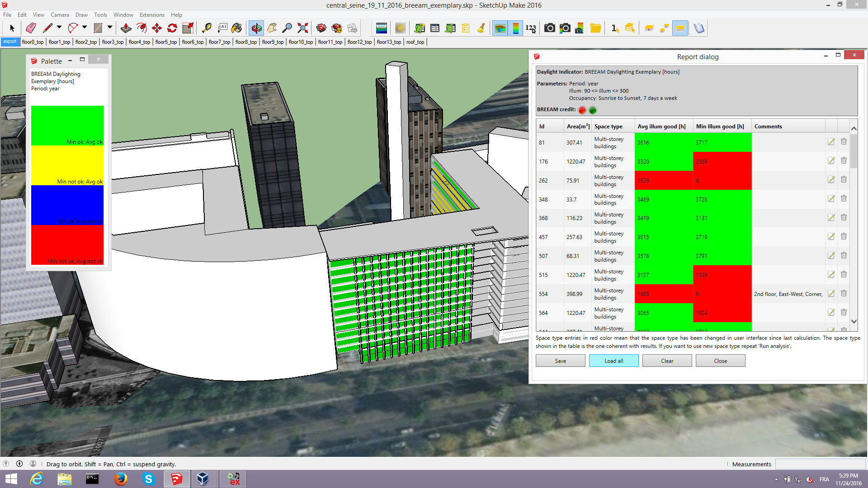Select the Push/Pull tool
This screenshot has height=488, width=868.
tap(126, 28)
